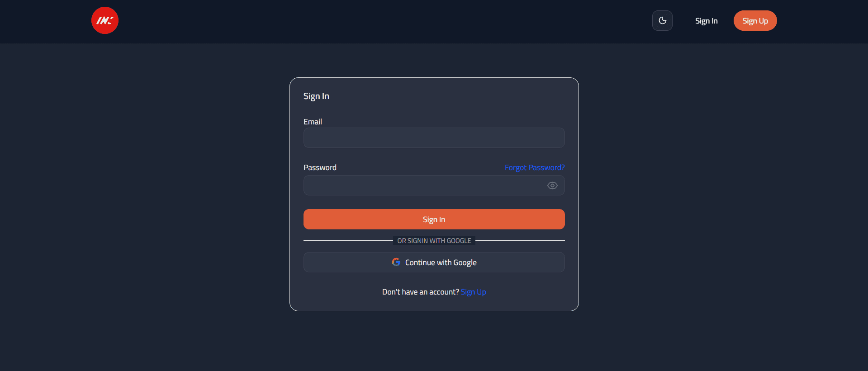Click the red logo in the header

click(105, 20)
